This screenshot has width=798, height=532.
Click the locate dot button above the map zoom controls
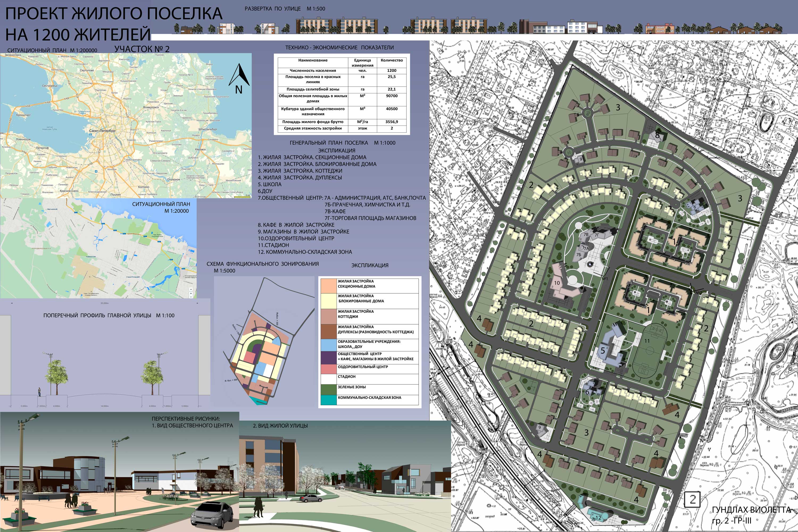point(191,289)
